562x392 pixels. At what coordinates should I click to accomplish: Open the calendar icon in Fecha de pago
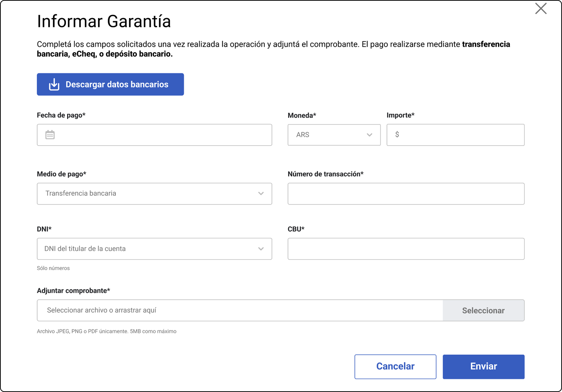(x=50, y=135)
